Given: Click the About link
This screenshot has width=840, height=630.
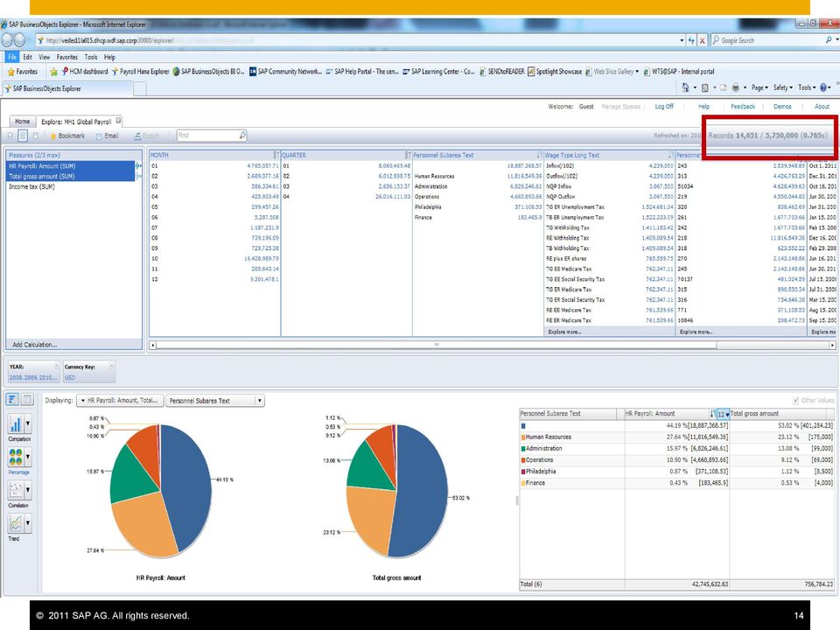Looking at the screenshot, I should click(x=822, y=107).
